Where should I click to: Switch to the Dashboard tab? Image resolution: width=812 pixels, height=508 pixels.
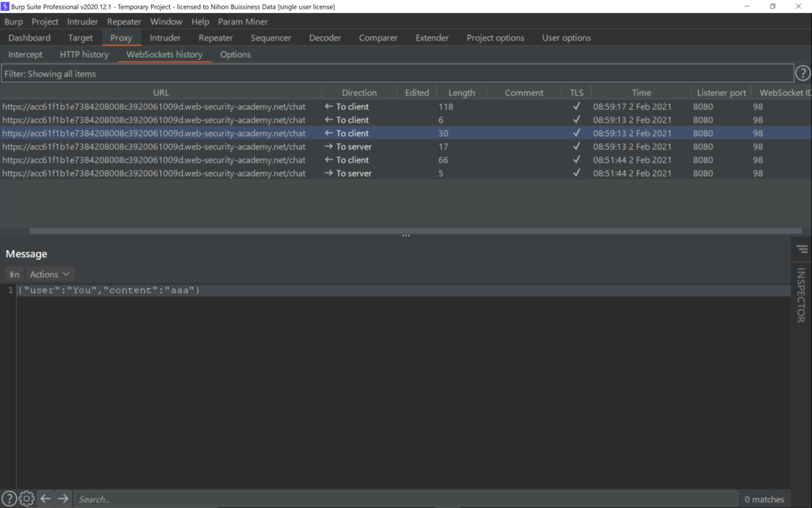click(29, 38)
